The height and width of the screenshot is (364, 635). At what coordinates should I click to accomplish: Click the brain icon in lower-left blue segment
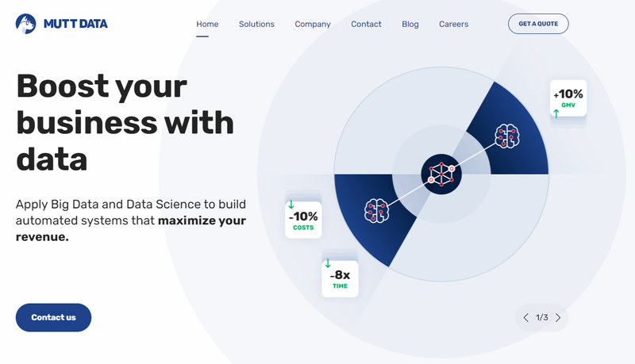(376, 210)
